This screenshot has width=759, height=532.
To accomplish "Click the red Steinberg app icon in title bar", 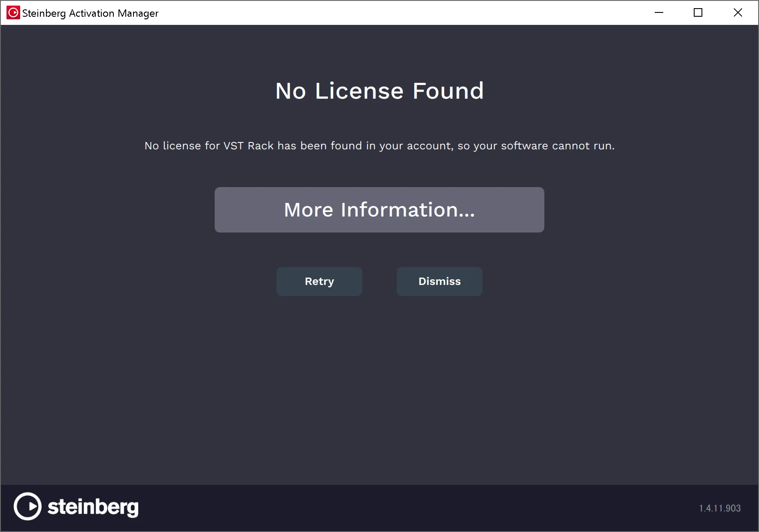I will (x=13, y=13).
